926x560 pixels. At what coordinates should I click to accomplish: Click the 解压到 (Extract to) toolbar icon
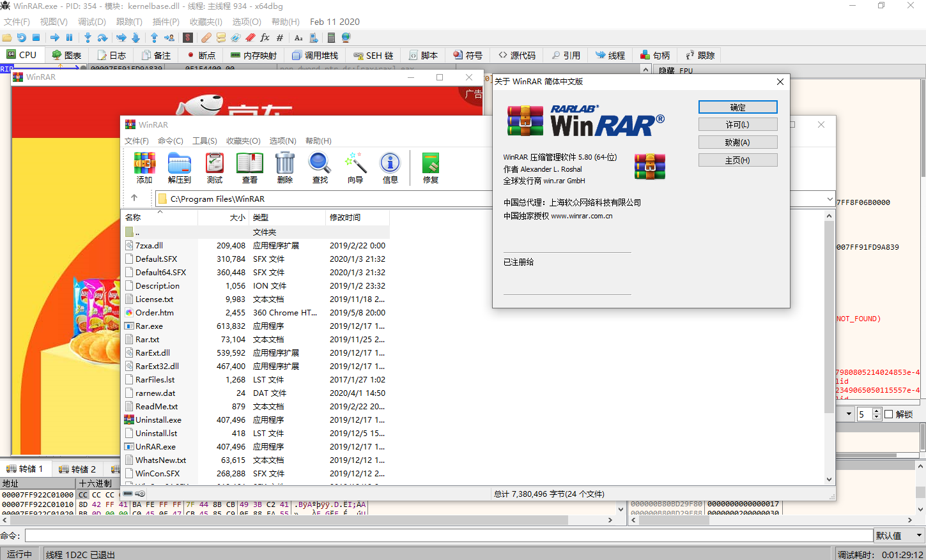click(x=180, y=168)
